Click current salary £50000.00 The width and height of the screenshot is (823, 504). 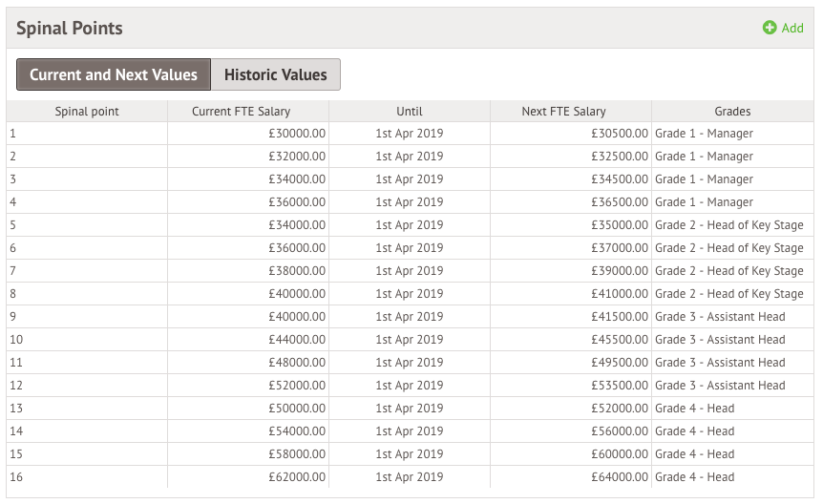(x=297, y=409)
